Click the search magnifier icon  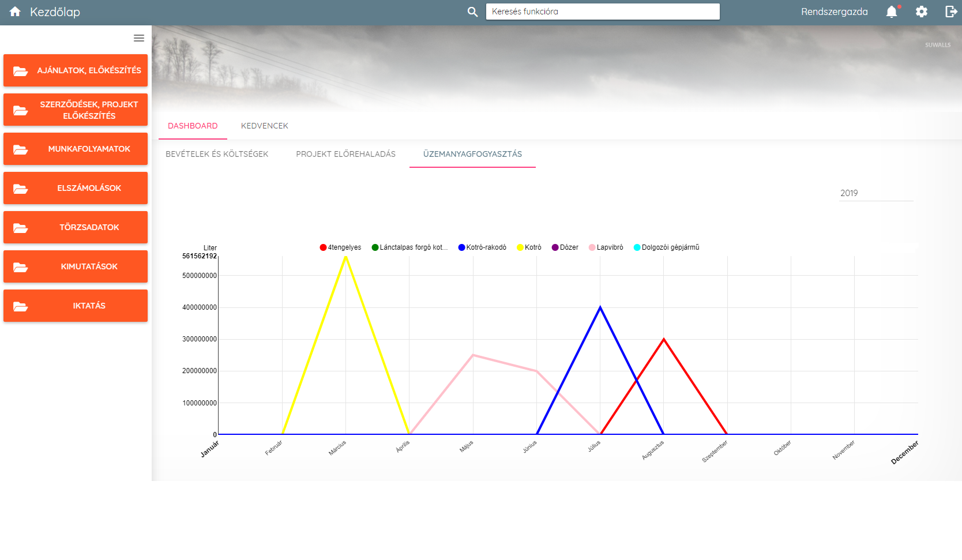click(x=472, y=12)
